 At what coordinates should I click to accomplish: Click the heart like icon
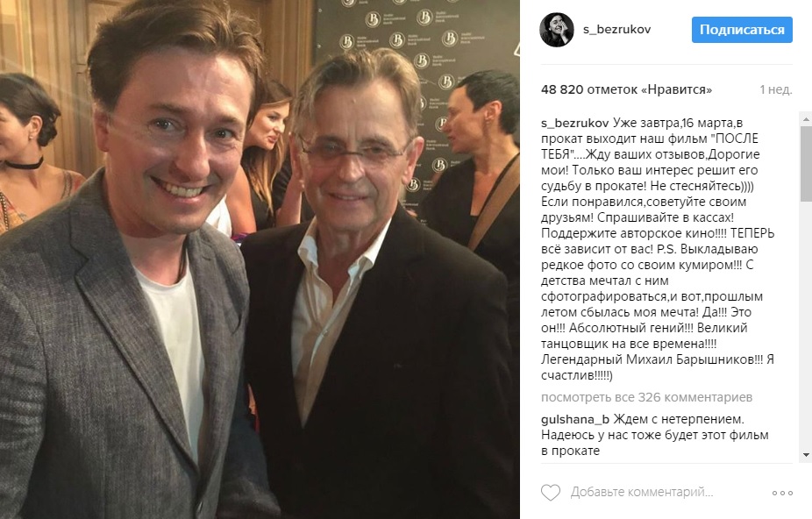coord(551,492)
